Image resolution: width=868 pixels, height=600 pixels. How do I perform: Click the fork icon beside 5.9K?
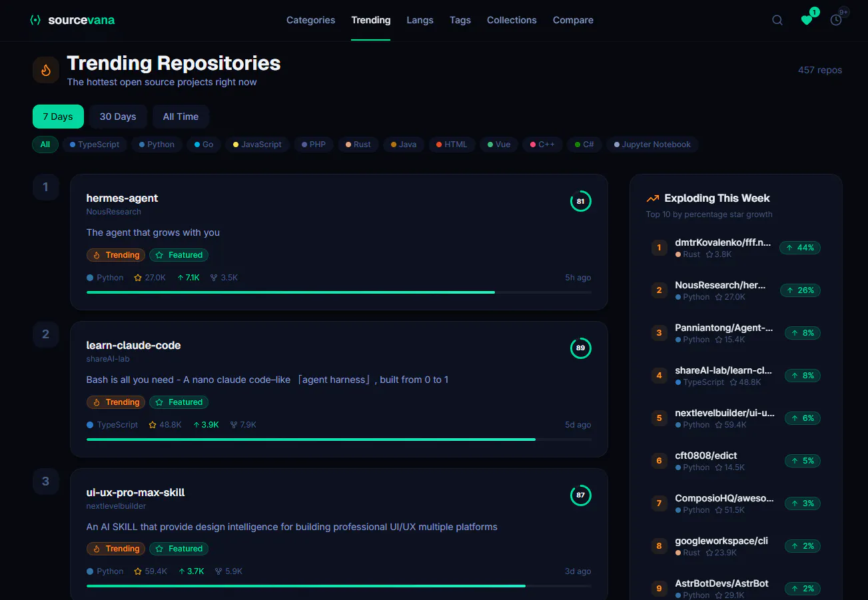point(219,571)
